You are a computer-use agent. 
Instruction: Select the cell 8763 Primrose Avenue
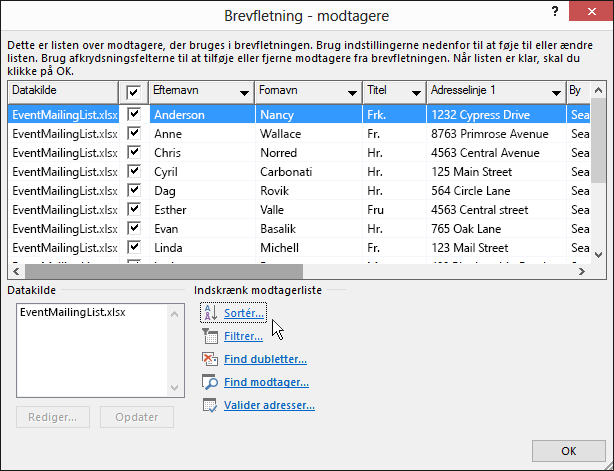496,134
